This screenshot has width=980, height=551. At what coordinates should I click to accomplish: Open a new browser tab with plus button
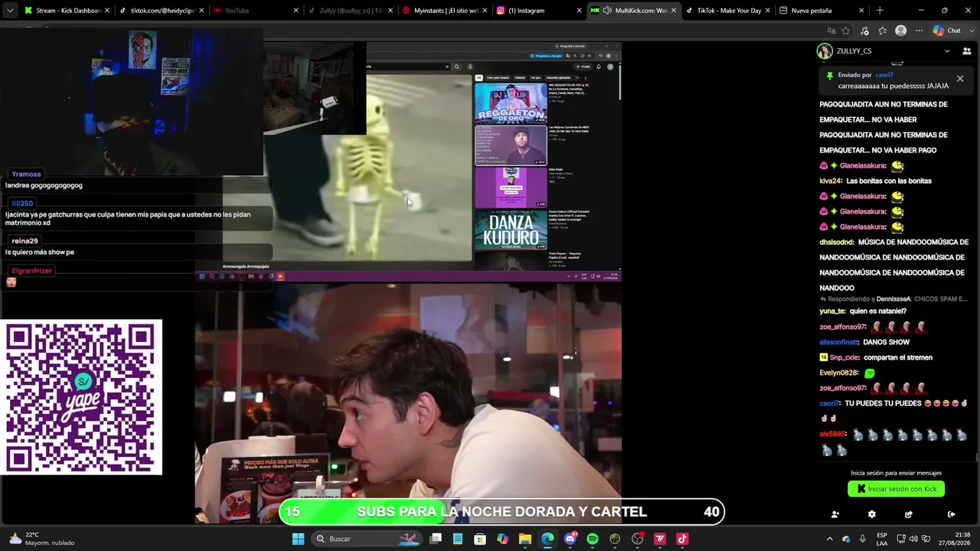pyautogui.click(x=880, y=11)
